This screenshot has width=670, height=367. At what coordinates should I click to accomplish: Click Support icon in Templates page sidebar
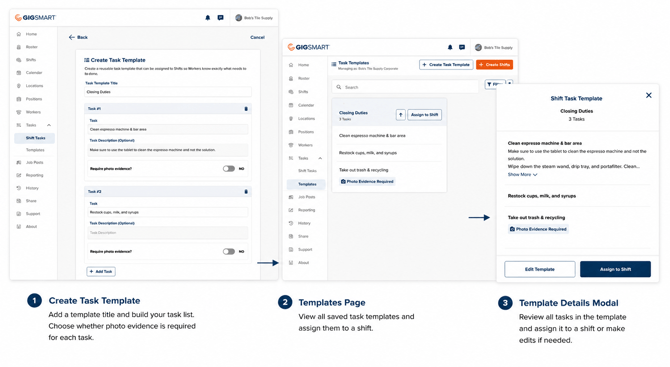coord(291,250)
